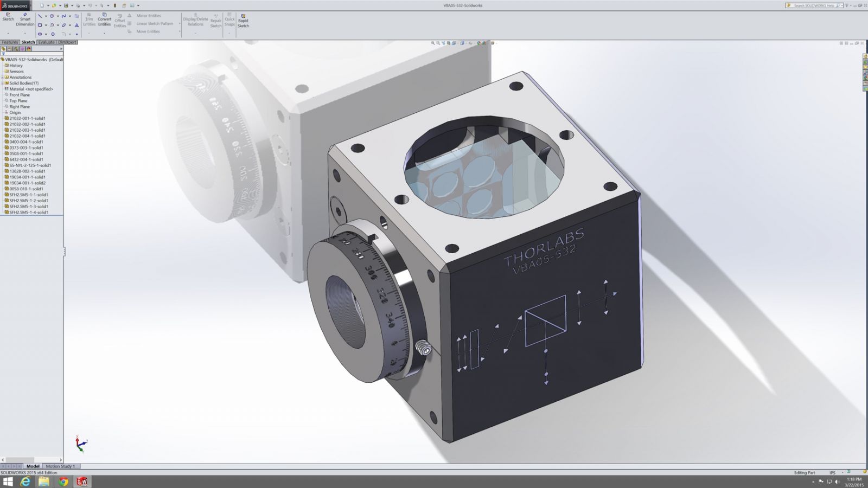Click Zoom to Fit icon in view toolbar
The image size is (868, 488).
433,43
